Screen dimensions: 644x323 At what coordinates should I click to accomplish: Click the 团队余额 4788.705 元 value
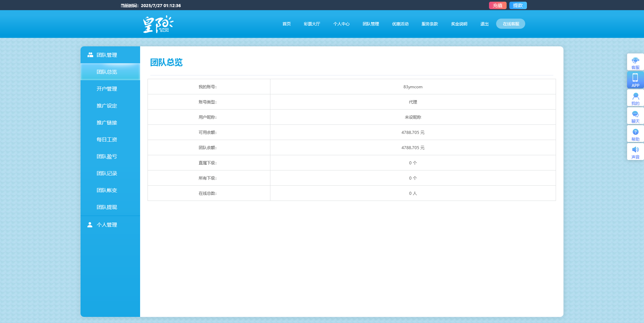tap(413, 148)
